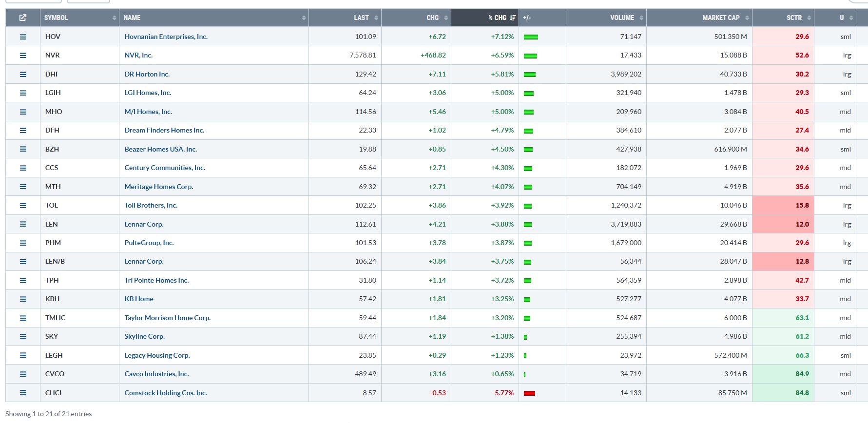Click the green change bar for HOV
This screenshot has height=423, width=868.
(531, 37)
